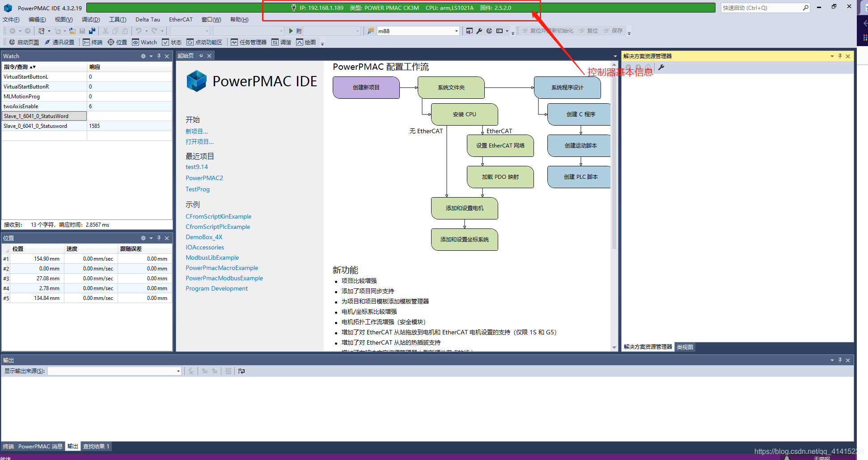The height and width of the screenshot is (460, 868).
Task: Toggle word wrap in the 输出 output panel
Action: pyautogui.click(x=241, y=371)
